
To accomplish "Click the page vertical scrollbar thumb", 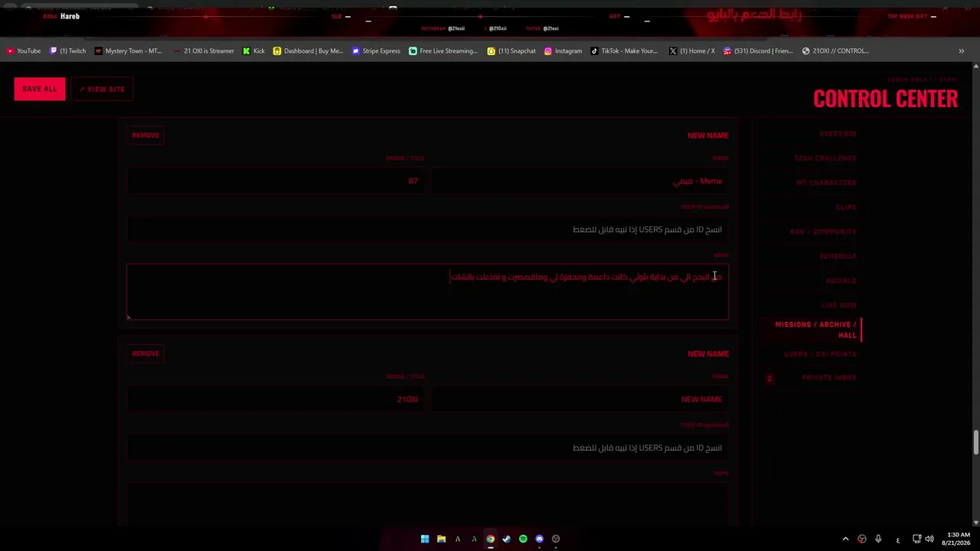I will [x=975, y=442].
